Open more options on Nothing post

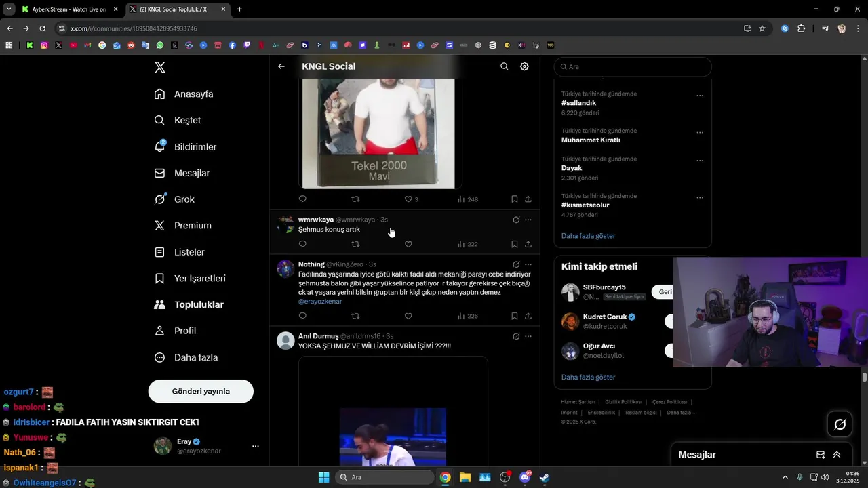point(528,264)
